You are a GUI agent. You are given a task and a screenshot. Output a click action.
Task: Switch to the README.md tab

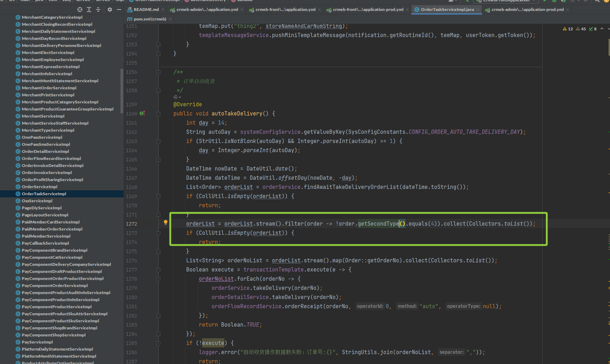point(146,10)
